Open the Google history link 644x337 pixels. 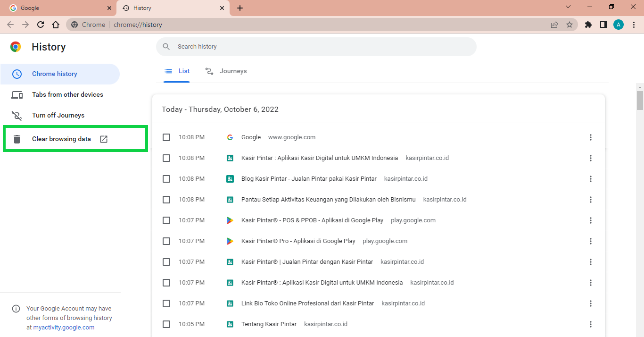[x=251, y=137]
